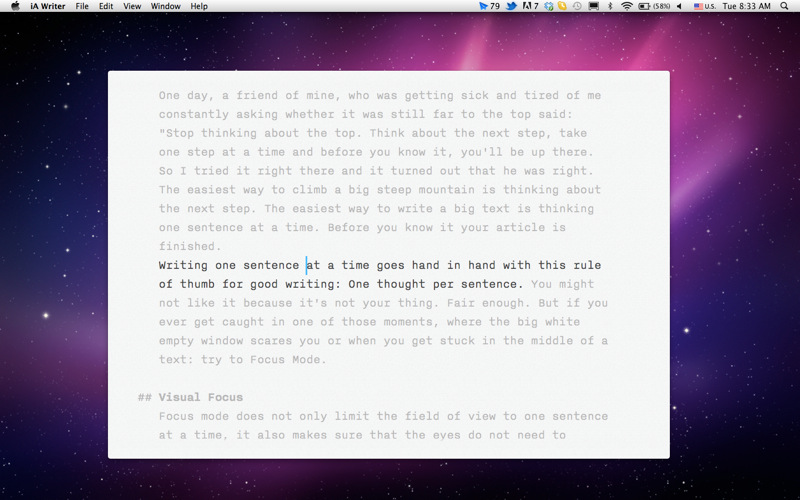The width and height of the screenshot is (800, 500).
Task: Open the volume speaker icon
Action: [x=679, y=6]
